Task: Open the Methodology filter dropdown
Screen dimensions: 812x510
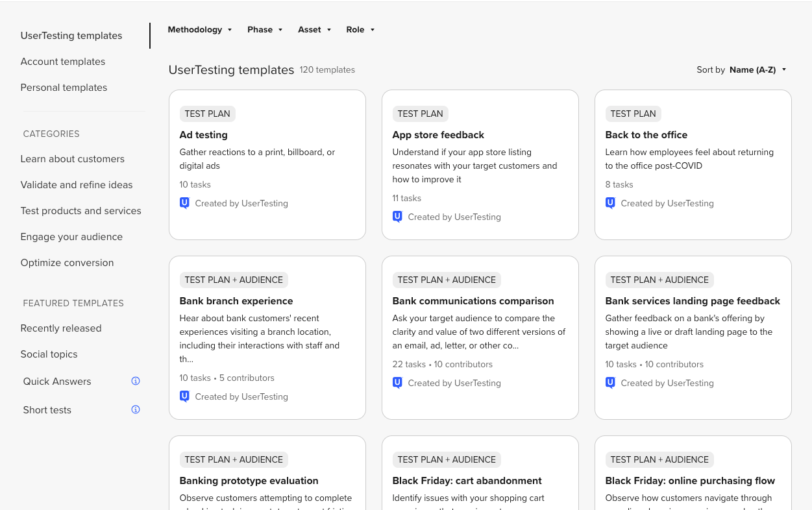Action: tap(200, 29)
